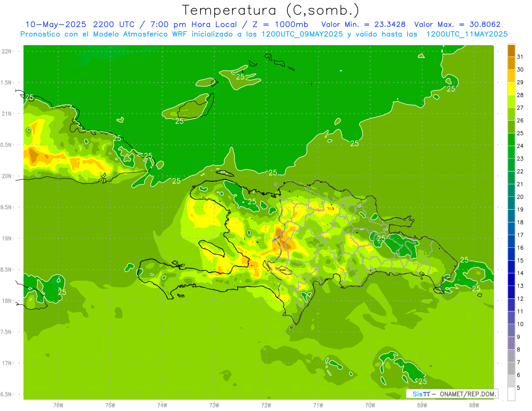Click the 22N latitude axis label
This screenshot has width=532, height=411.
7,51
